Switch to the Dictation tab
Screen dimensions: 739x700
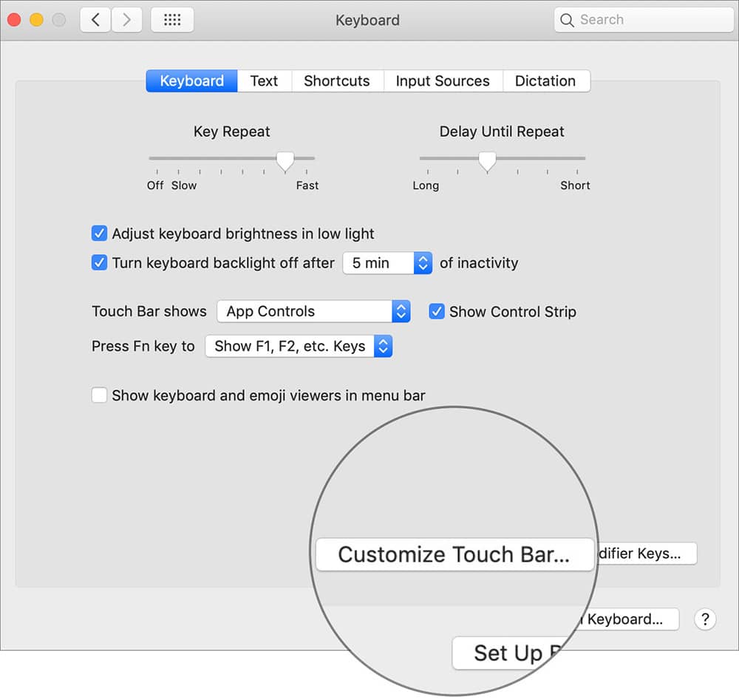tap(546, 81)
